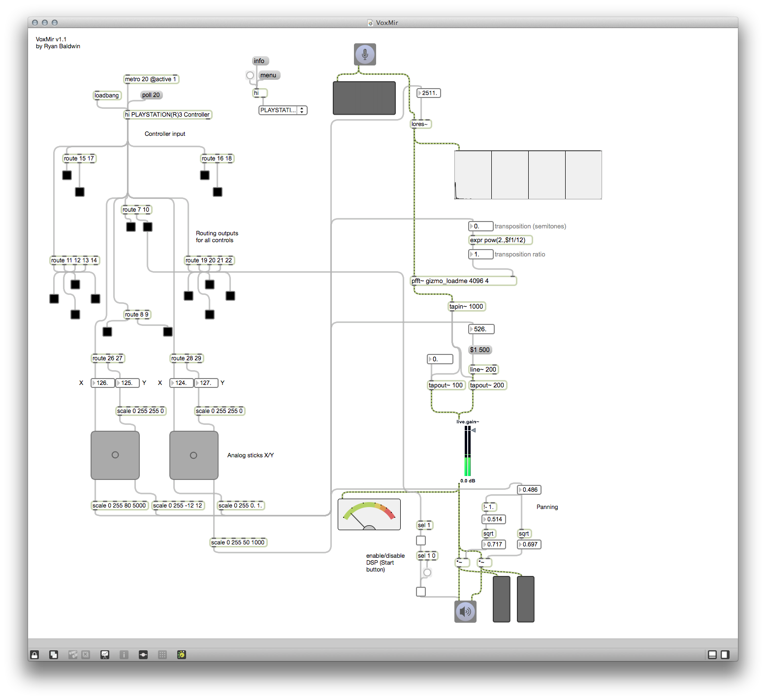
Task: Click the poll 20 message box
Action: click(152, 95)
